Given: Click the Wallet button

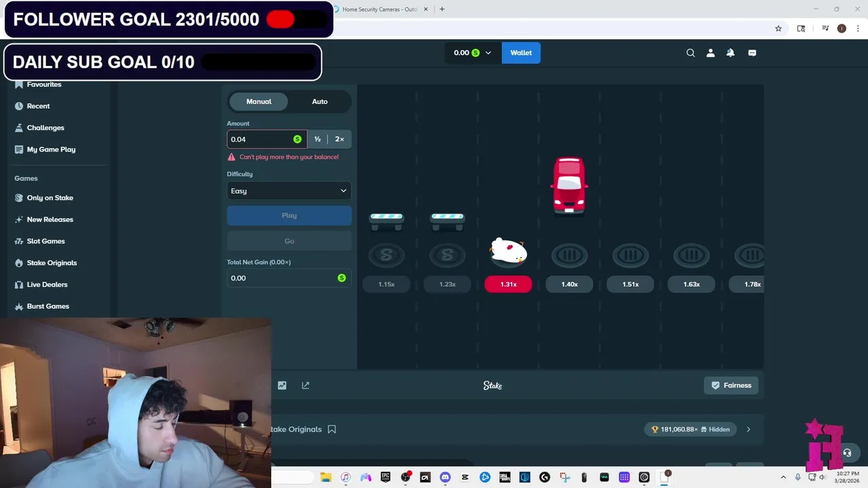Looking at the screenshot, I should pyautogui.click(x=521, y=53).
